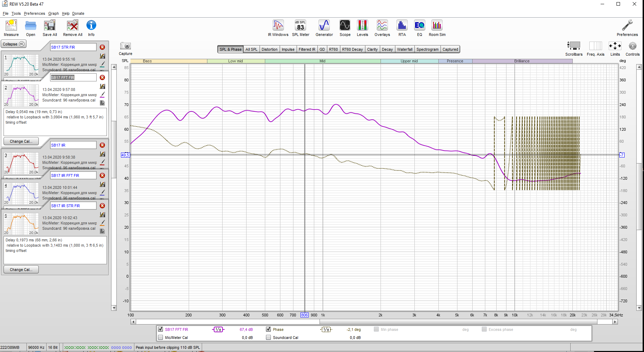Open the SPL Meter
Screen dimensions: 644x352
tap(300, 28)
